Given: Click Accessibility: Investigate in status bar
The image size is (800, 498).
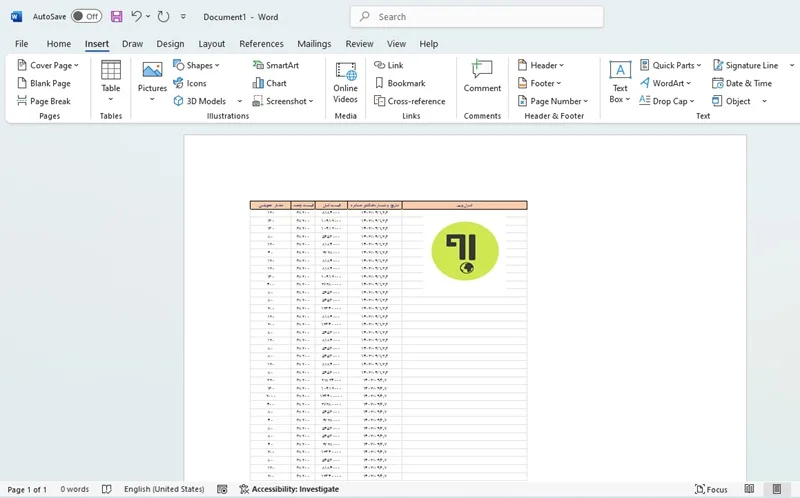Looking at the screenshot, I should coord(289,489).
